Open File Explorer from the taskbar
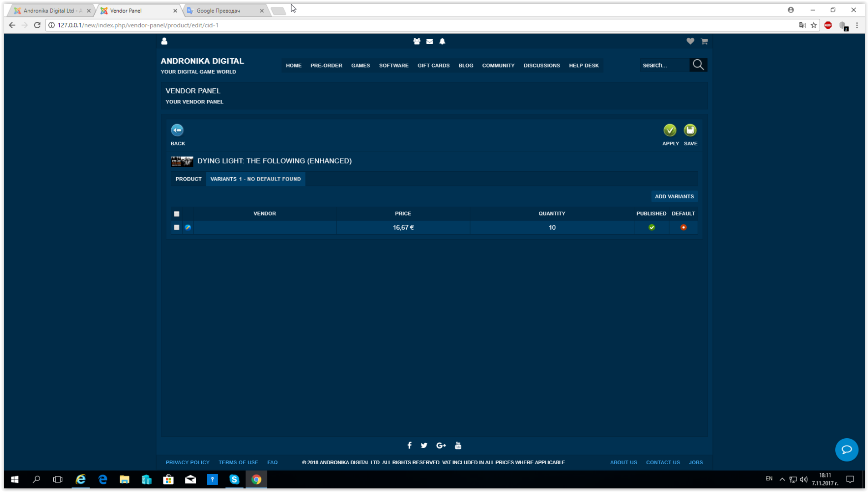Image resolution: width=868 pixels, height=492 pixels. tap(124, 479)
